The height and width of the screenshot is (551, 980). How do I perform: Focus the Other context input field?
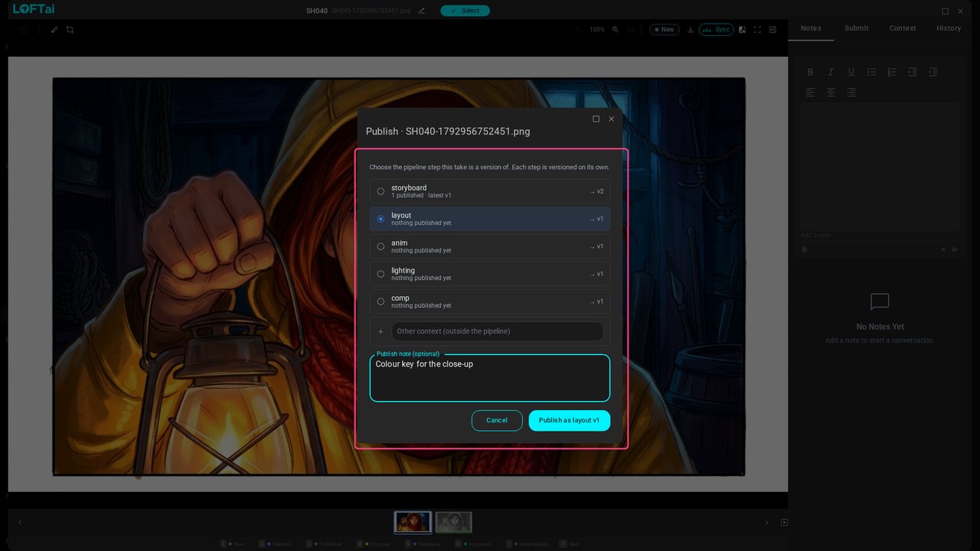coord(498,331)
